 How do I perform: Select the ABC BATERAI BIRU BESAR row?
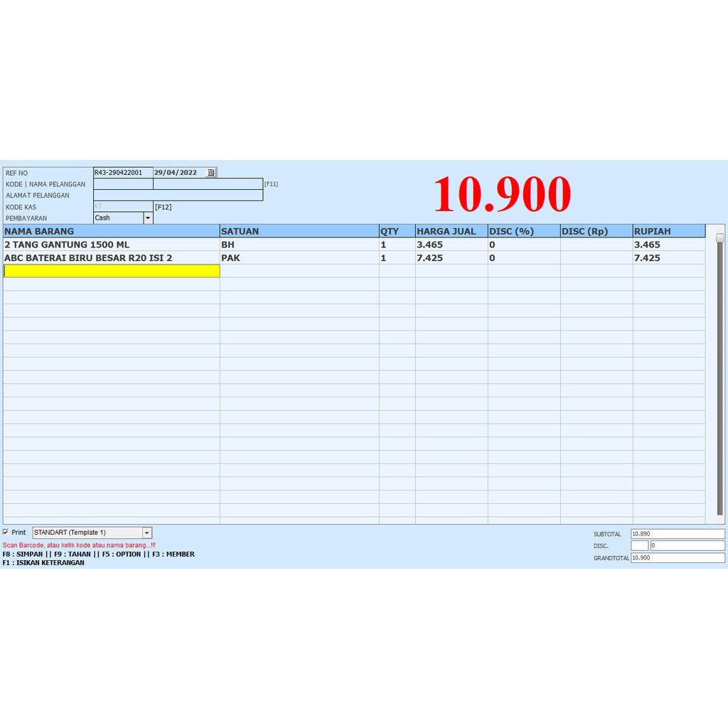[354, 257]
